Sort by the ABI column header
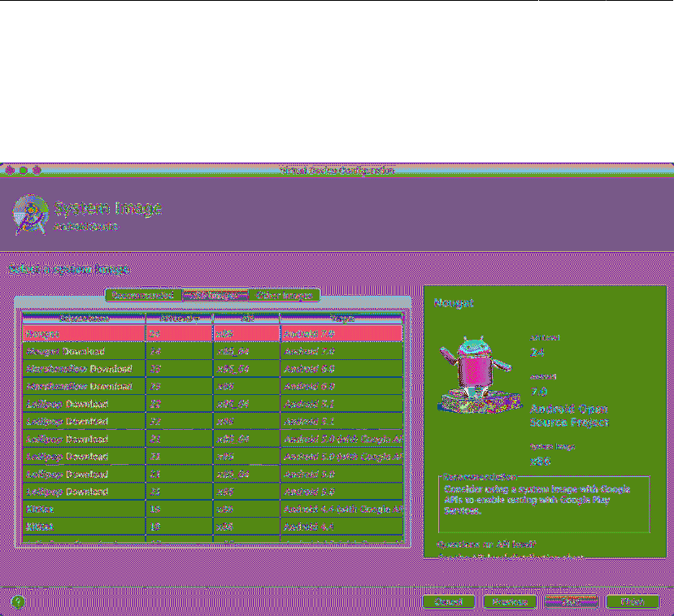Screen dimensions: 674x616 pos(246,319)
